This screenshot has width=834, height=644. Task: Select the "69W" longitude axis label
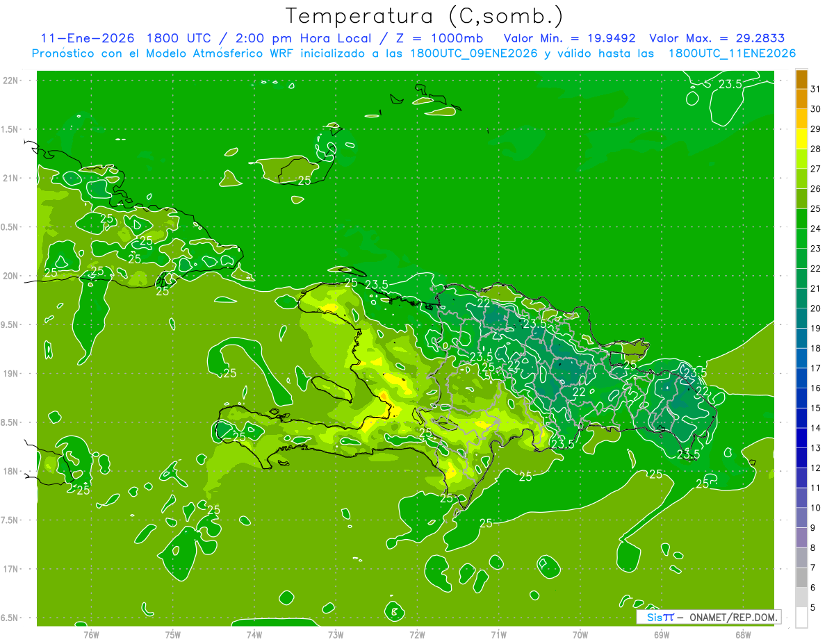(662, 634)
